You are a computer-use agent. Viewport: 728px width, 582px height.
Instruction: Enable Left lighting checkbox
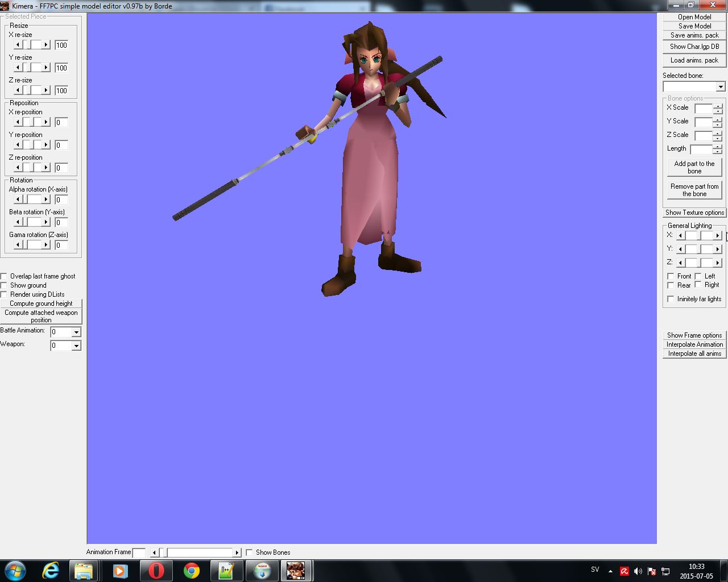click(x=698, y=276)
